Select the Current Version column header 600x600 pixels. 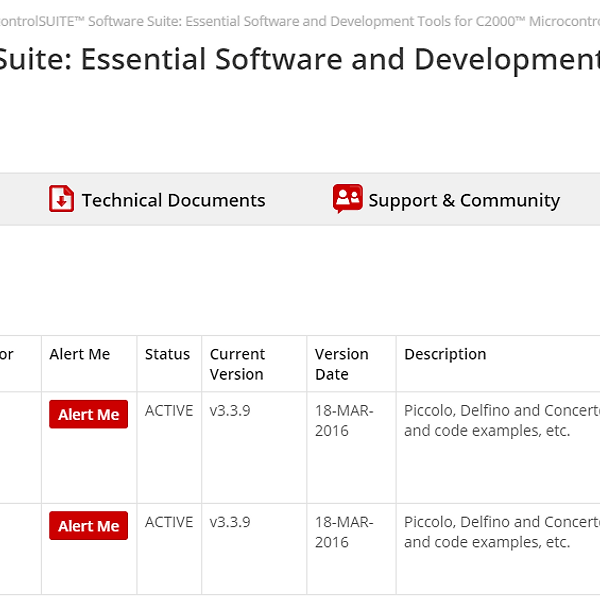tap(237, 364)
